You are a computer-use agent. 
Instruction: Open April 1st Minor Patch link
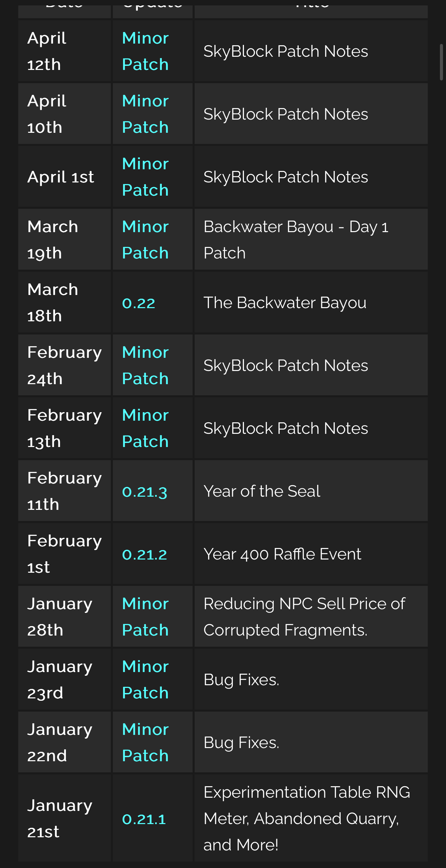[x=145, y=177]
